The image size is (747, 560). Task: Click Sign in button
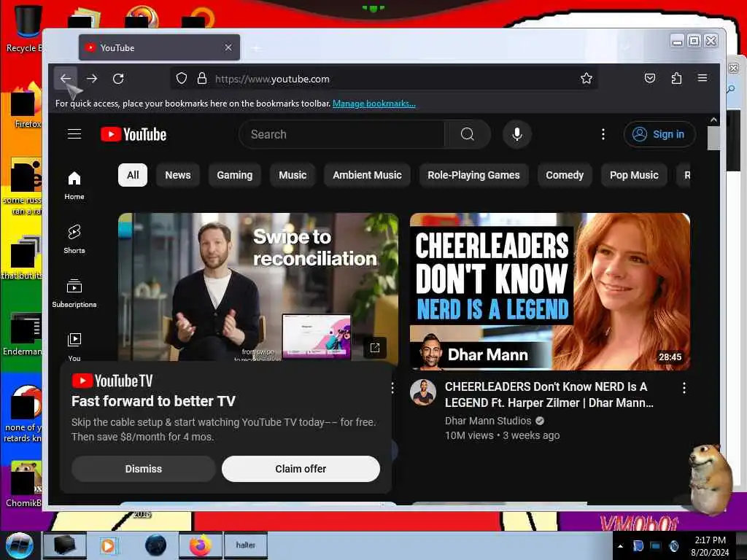[x=659, y=134]
